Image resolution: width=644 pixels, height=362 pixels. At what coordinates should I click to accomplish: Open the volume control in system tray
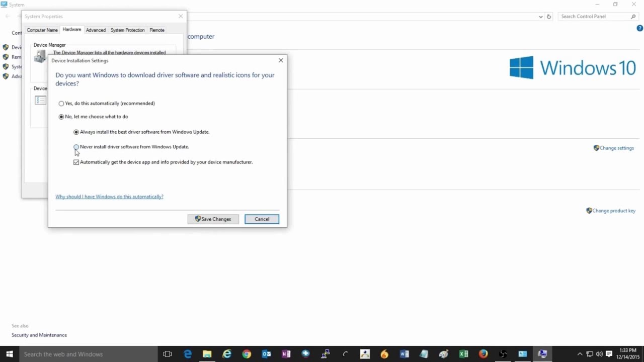[599, 354]
